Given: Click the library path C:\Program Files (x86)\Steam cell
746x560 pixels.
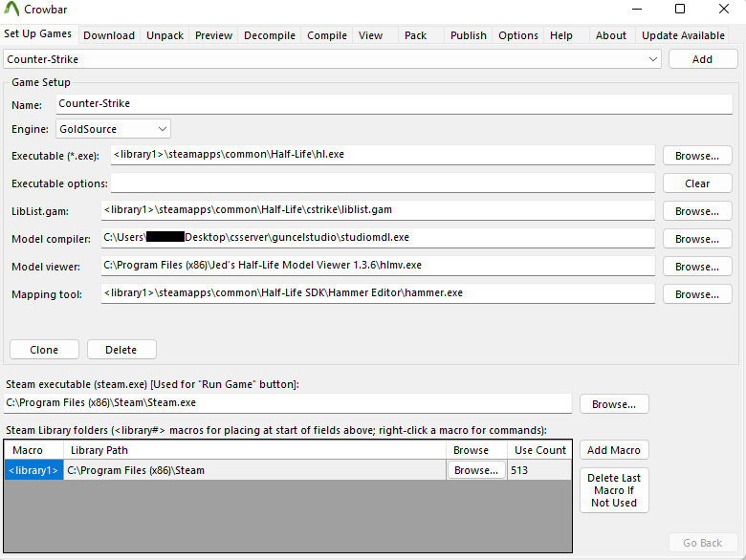Looking at the screenshot, I should pos(254,470).
